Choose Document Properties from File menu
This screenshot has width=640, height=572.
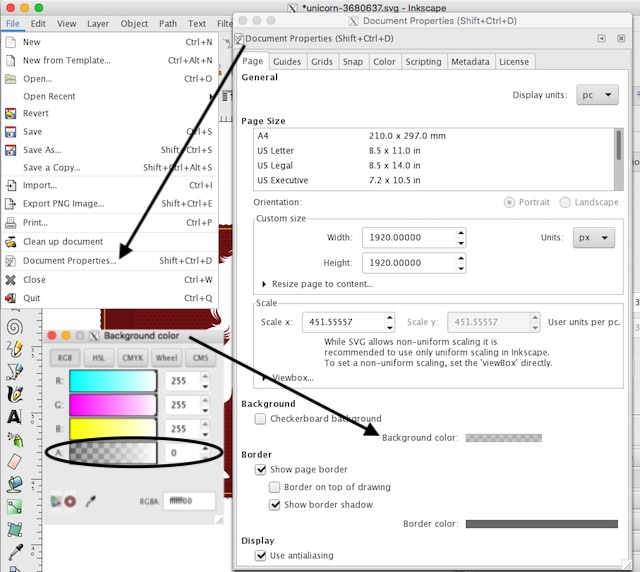[x=109, y=260]
